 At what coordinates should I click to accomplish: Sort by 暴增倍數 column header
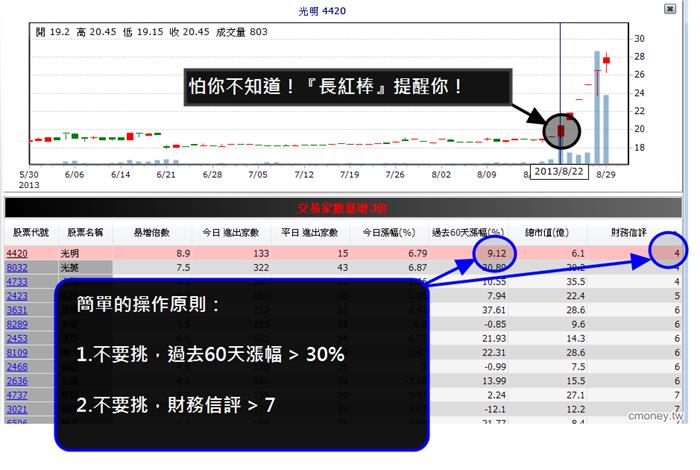tap(152, 233)
